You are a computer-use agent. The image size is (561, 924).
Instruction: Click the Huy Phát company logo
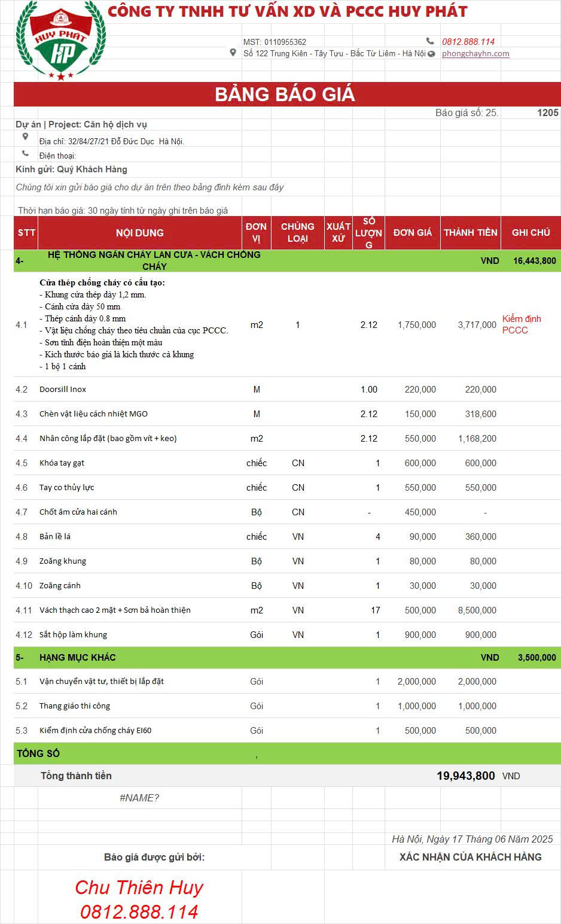(x=60, y=41)
